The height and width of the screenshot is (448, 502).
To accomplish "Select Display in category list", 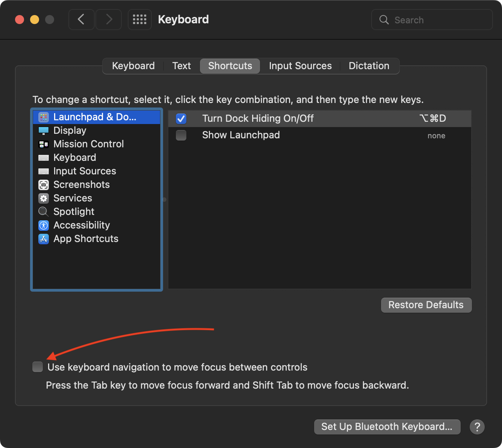I will coord(97,131).
